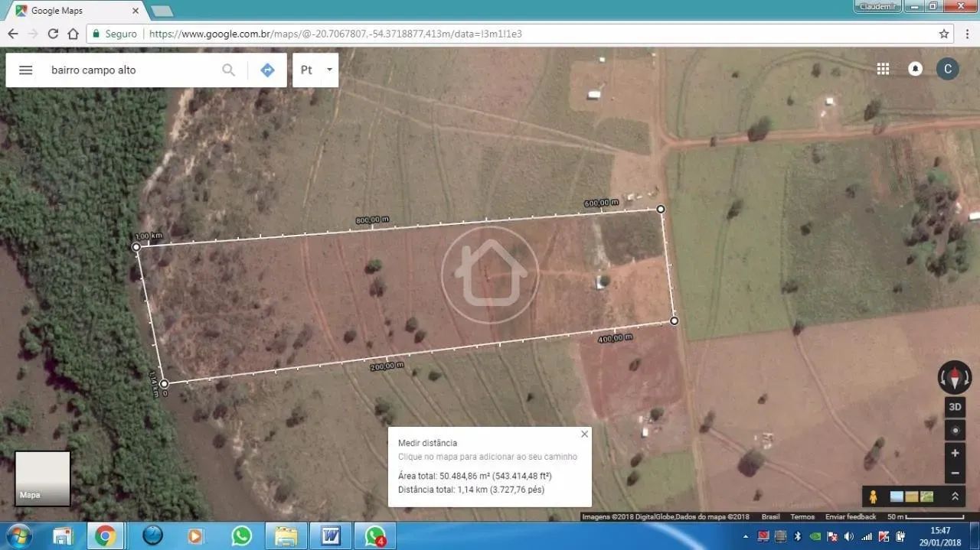Open WhatsApp with 4 notifications badge
Screen dimensions: 980x550
(x=375, y=536)
